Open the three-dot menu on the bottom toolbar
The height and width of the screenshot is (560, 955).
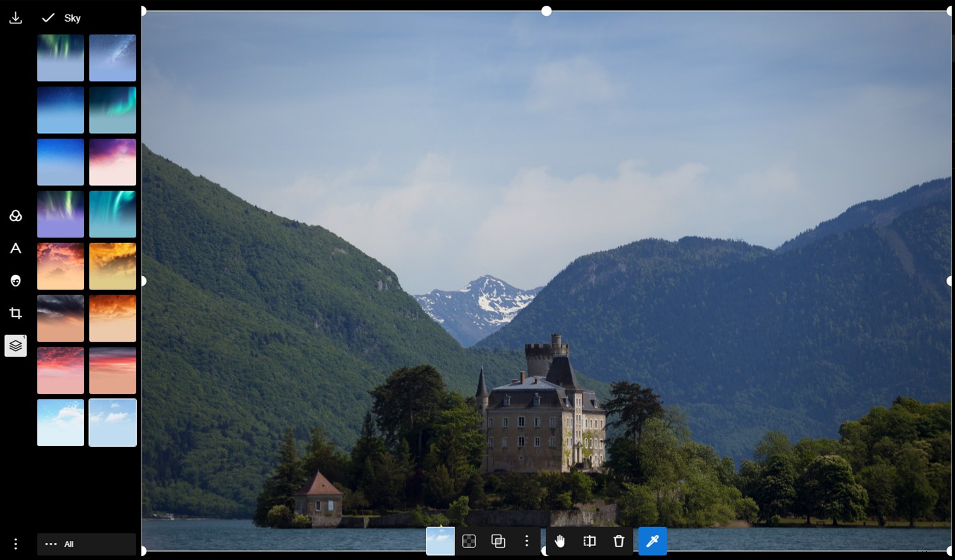(x=527, y=541)
